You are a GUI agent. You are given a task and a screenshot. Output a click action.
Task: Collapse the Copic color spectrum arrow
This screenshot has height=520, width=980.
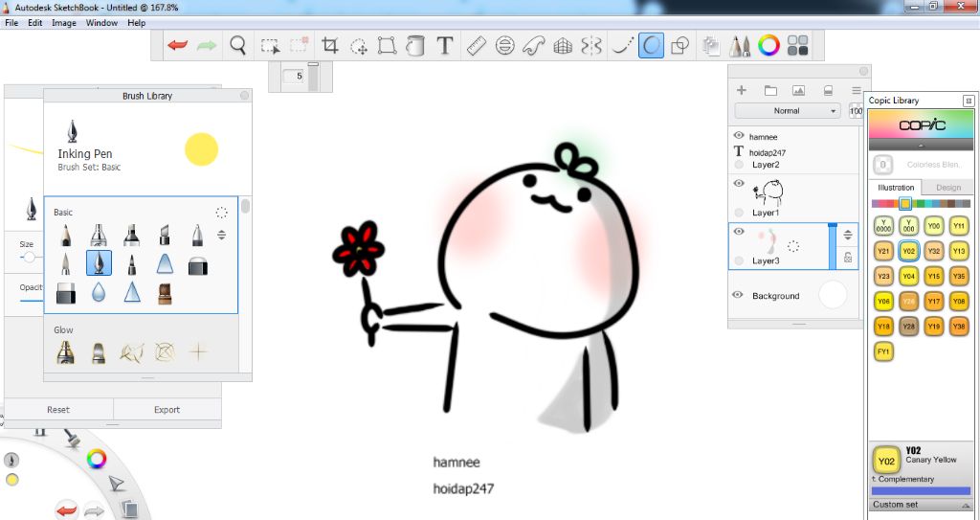tap(922, 145)
